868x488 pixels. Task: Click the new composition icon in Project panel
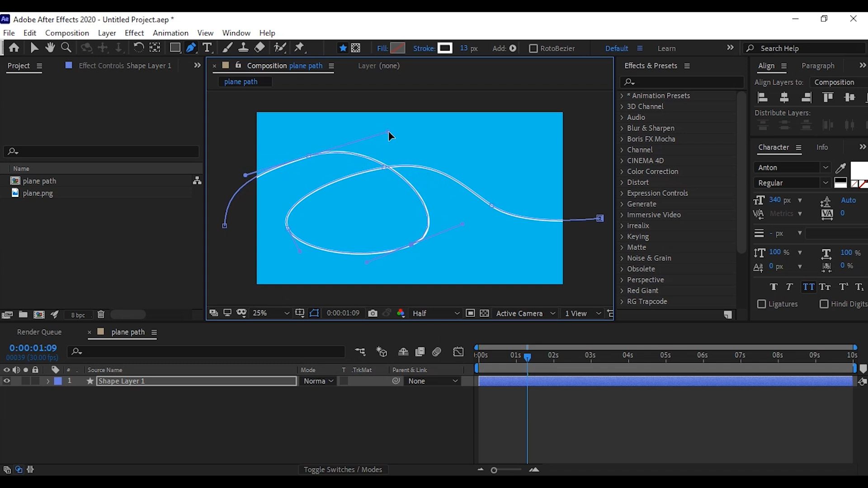pyautogui.click(x=39, y=314)
